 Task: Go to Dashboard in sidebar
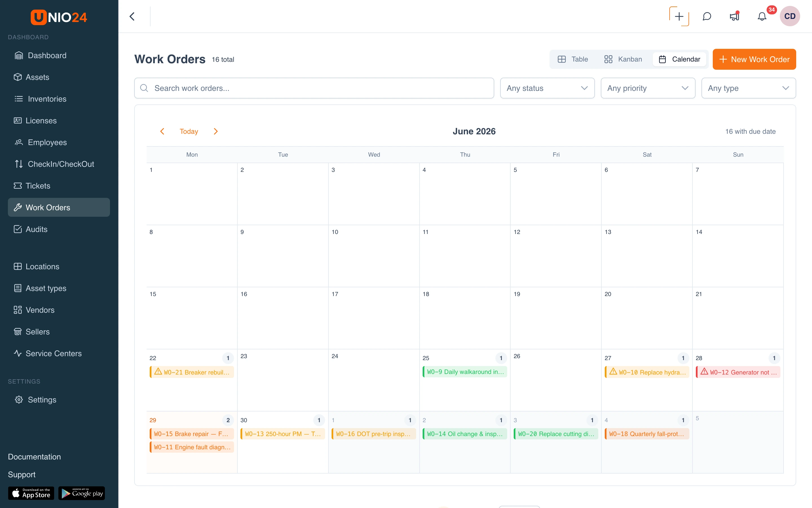pyautogui.click(x=59, y=55)
